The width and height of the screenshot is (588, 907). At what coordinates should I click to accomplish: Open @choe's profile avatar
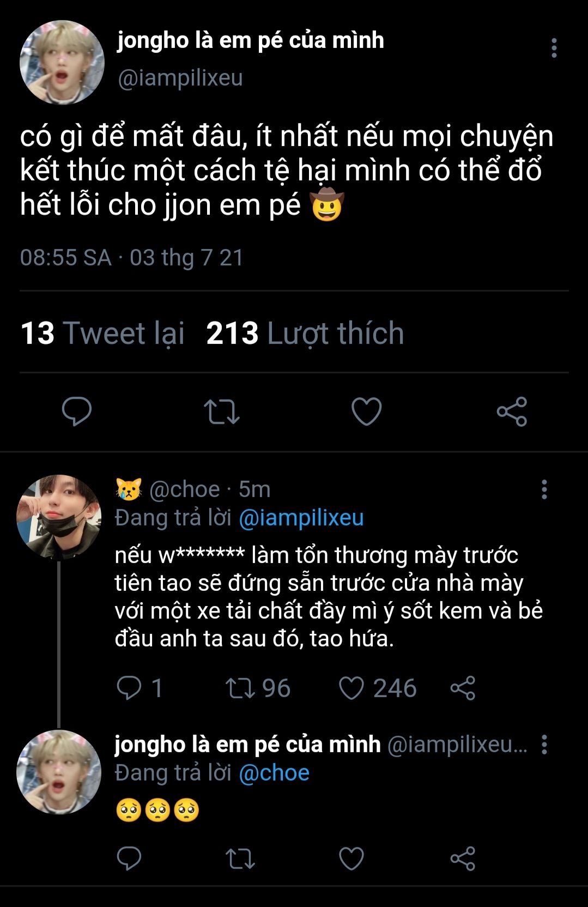click(59, 517)
